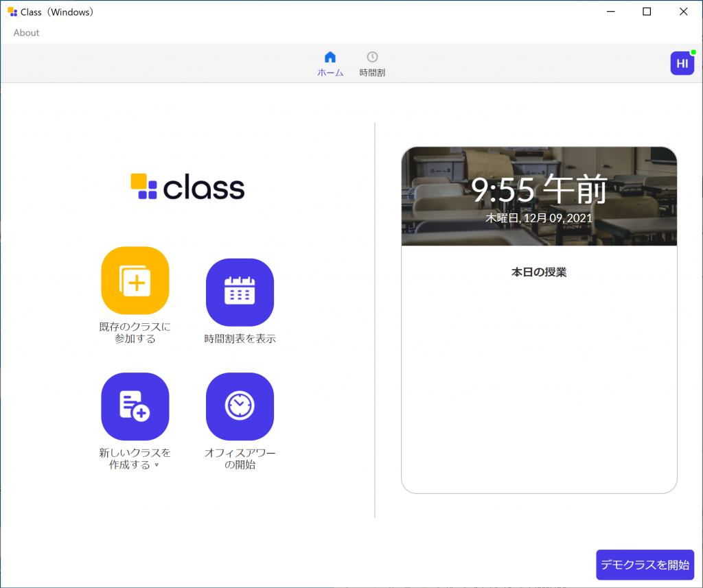The image size is (703, 588).
Task: Switch to the 時間割 tab label
Action: pos(372,73)
